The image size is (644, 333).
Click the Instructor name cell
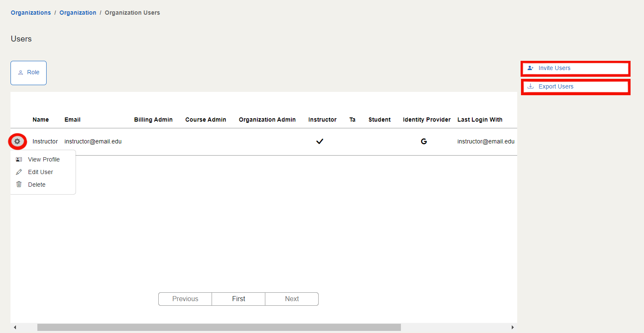[x=45, y=141]
